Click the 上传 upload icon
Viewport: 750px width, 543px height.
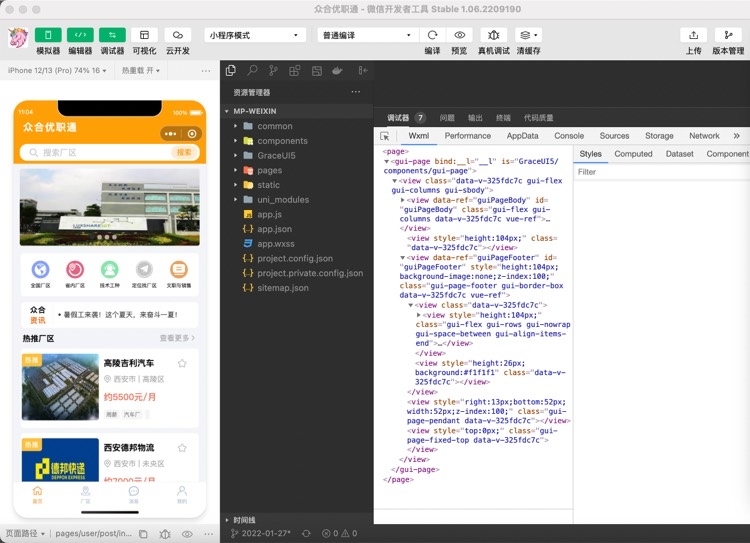(x=694, y=35)
